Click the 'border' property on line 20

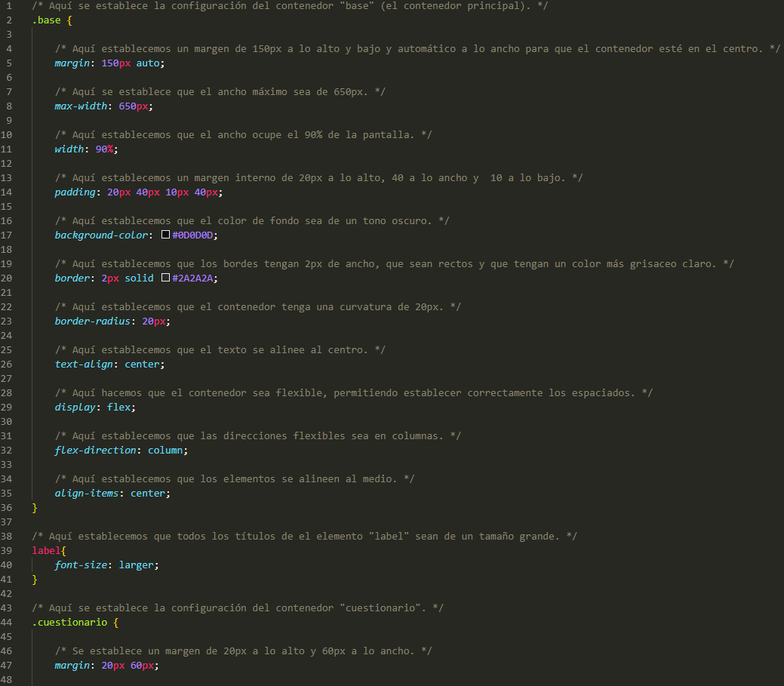point(72,278)
